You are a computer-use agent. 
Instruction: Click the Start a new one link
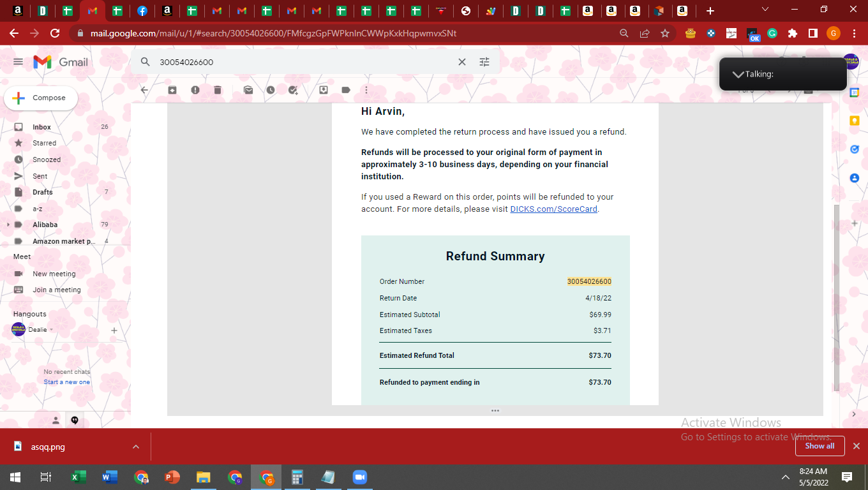coord(67,382)
